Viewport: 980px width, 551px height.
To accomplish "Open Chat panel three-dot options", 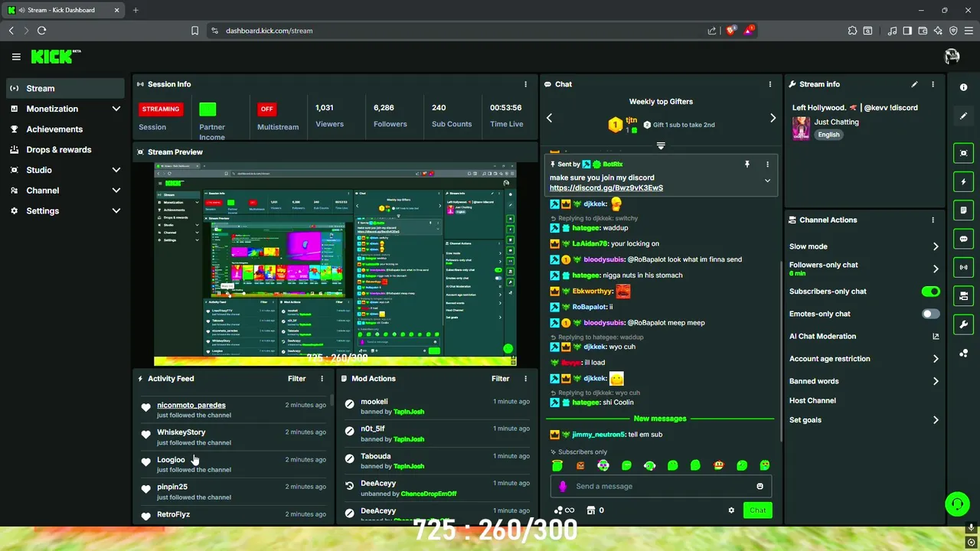I will pyautogui.click(x=770, y=84).
